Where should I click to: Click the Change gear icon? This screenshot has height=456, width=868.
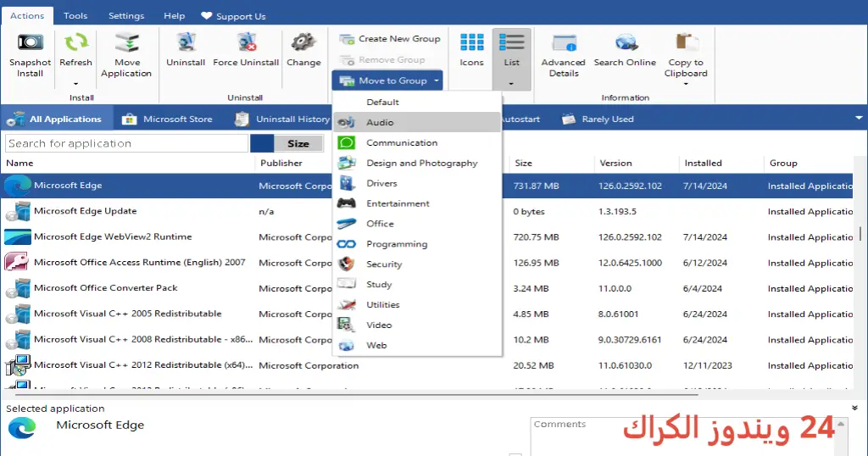coord(303,42)
